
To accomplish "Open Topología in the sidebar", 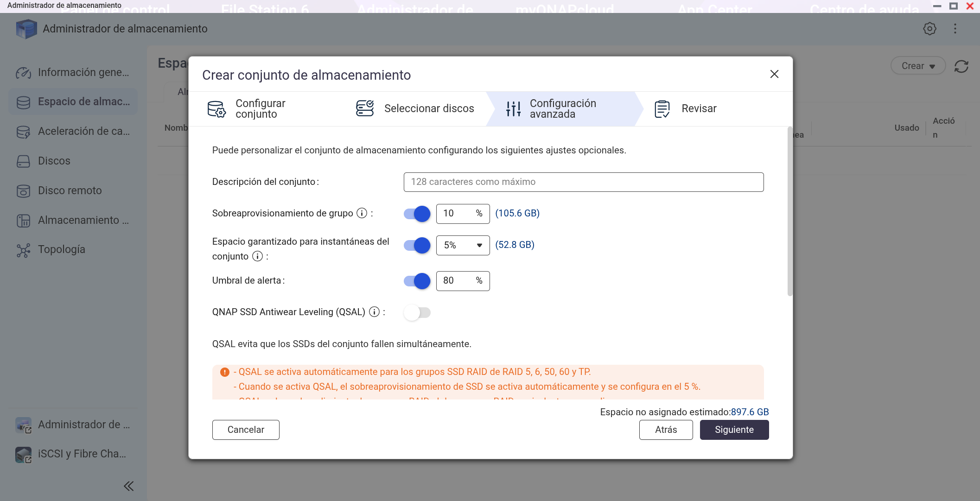I will [61, 249].
